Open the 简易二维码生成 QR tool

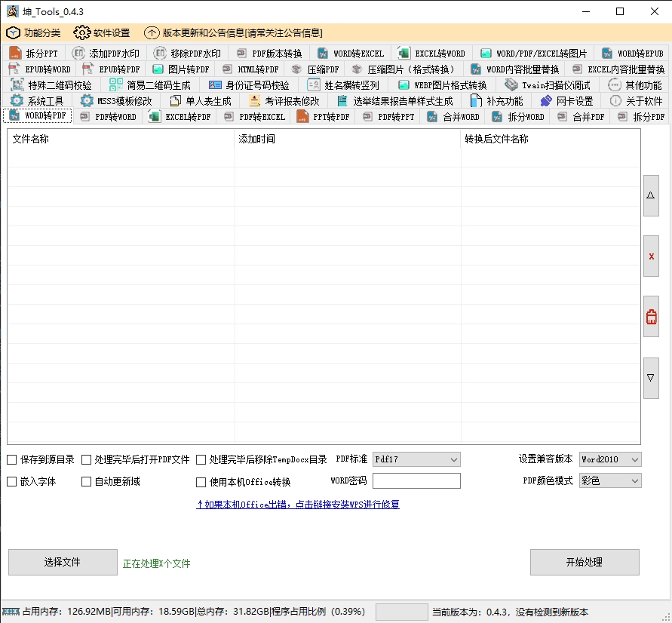coord(150,85)
